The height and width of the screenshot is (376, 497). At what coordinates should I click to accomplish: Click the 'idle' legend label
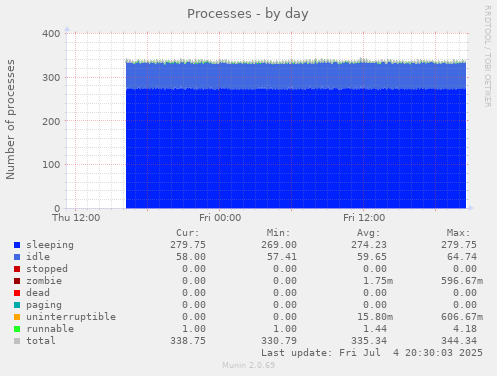point(38,257)
